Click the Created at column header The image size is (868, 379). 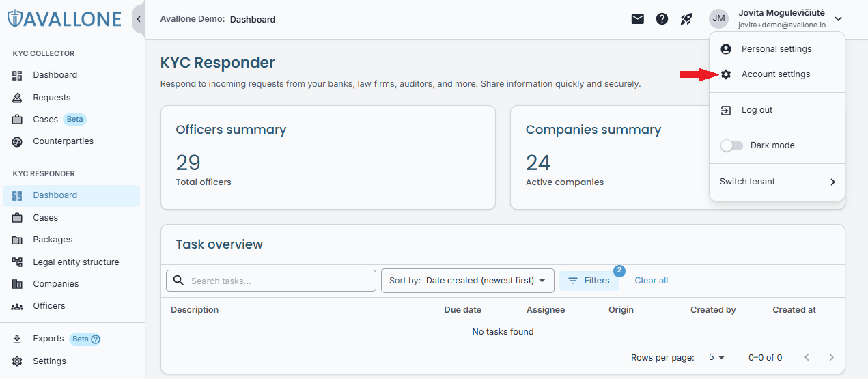pyautogui.click(x=794, y=310)
